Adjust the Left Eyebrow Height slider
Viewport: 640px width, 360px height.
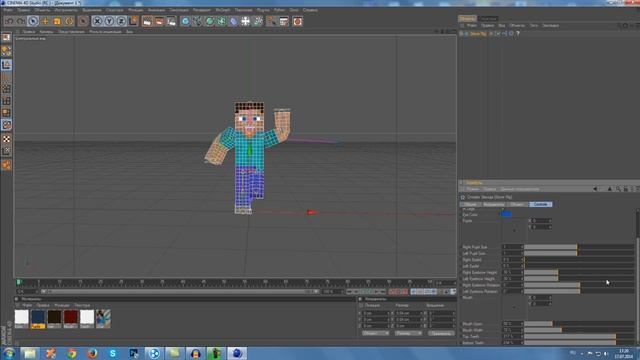coord(579,279)
